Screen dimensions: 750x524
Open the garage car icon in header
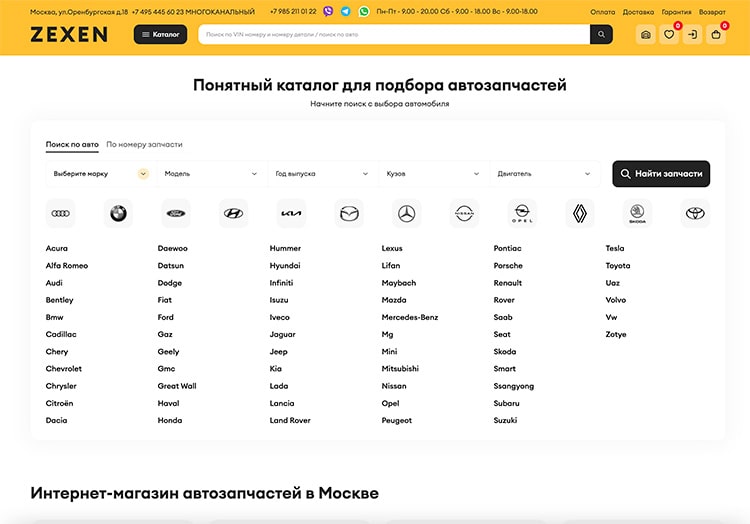[646, 34]
